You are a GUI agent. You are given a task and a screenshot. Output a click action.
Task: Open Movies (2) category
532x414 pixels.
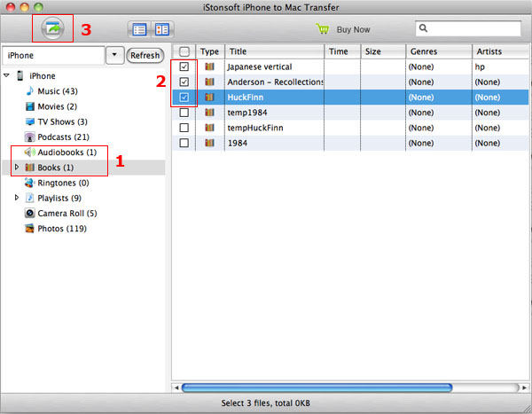51,106
